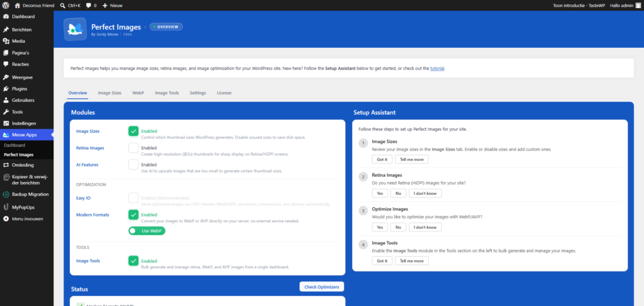Viewport: 644px width, 306px height.
Task: Choose I don't know for Optimize Images
Action: pyautogui.click(x=426, y=227)
